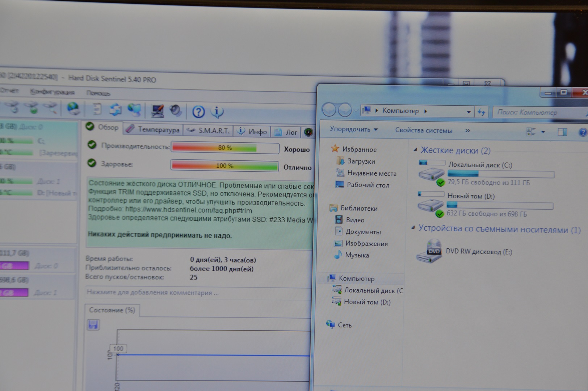The width and height of the screenshot is (588, 391).
Task: Expand the address bar history dropdown arrow
Action: [x=469, y=112]
